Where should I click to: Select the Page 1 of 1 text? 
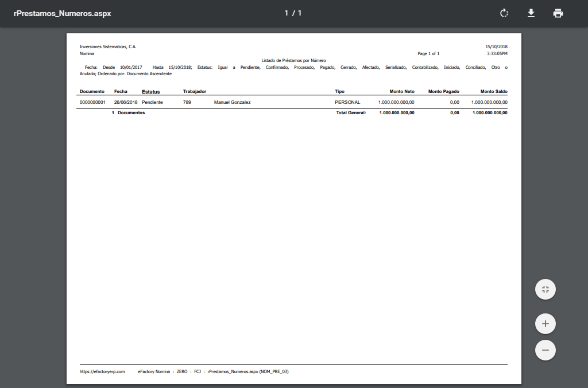point(428,53)
